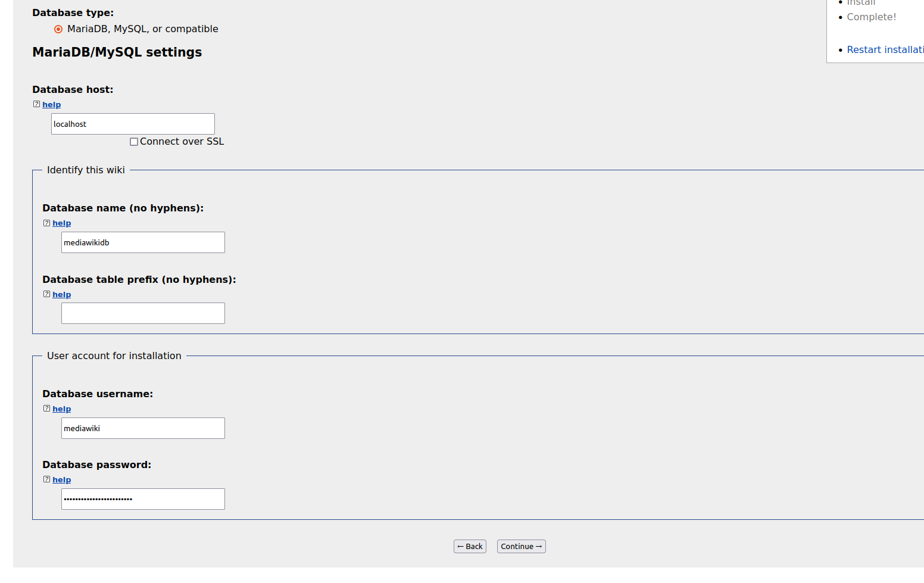Viewport: 924px width, 583px height.
Task: Click the Database type label
Action: (x=73, y=13)
